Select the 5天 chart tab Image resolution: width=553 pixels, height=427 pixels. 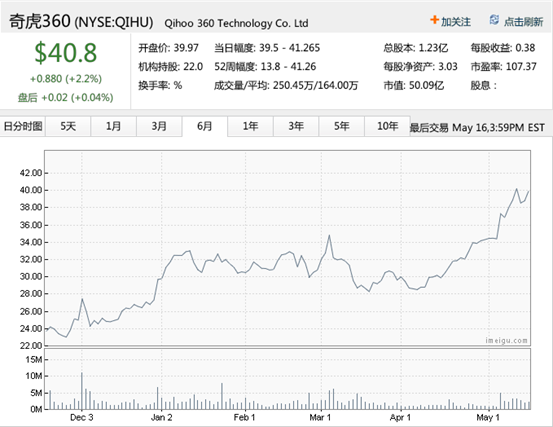click(x=68, y=126)
